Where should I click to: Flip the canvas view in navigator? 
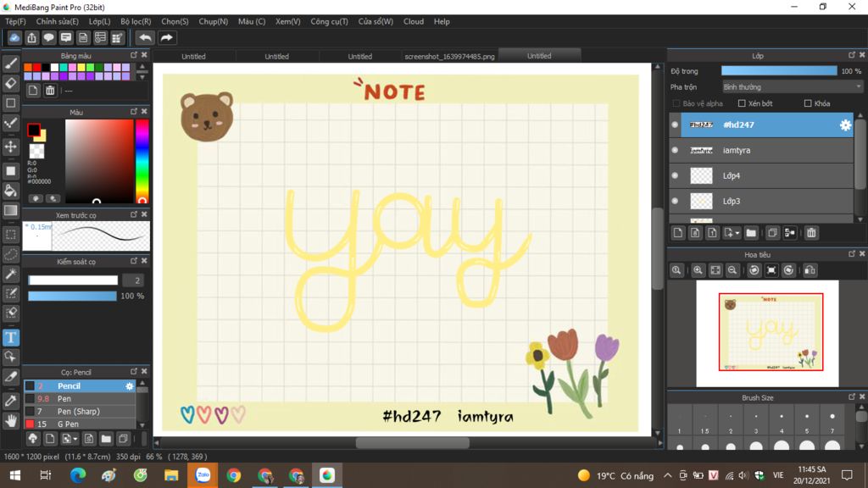click(x=810, y=270)
